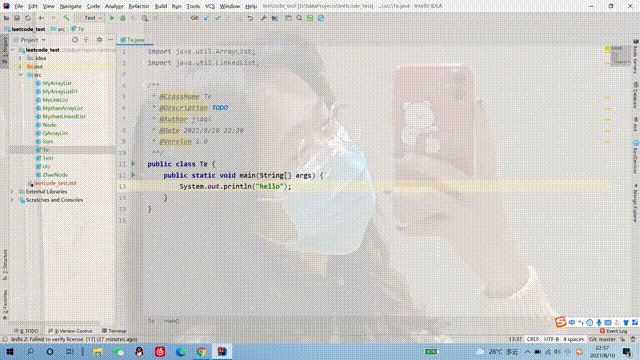Open NetEase Music red taskbar icon
The height and width of the screenshot is (360, 640).
coord(160,351)
